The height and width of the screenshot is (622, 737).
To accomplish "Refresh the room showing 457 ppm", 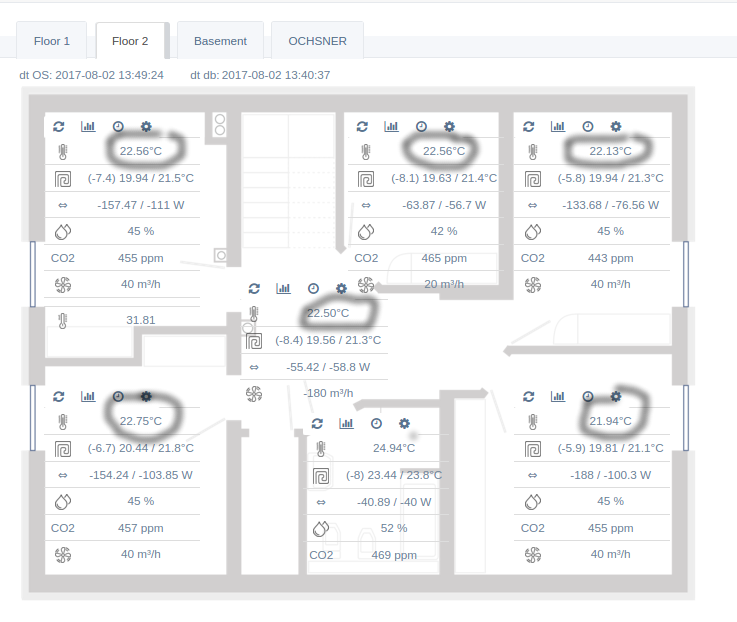I will [59, 396].
